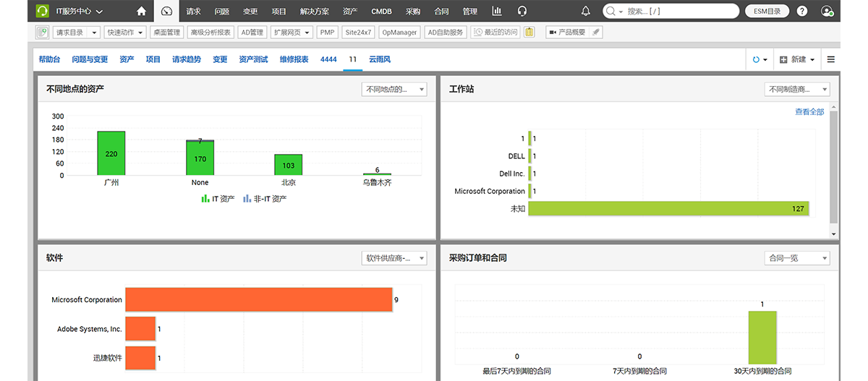Open the 不同地点的... chart dropdown
This screenshot has height=381, width=868.
394,89
